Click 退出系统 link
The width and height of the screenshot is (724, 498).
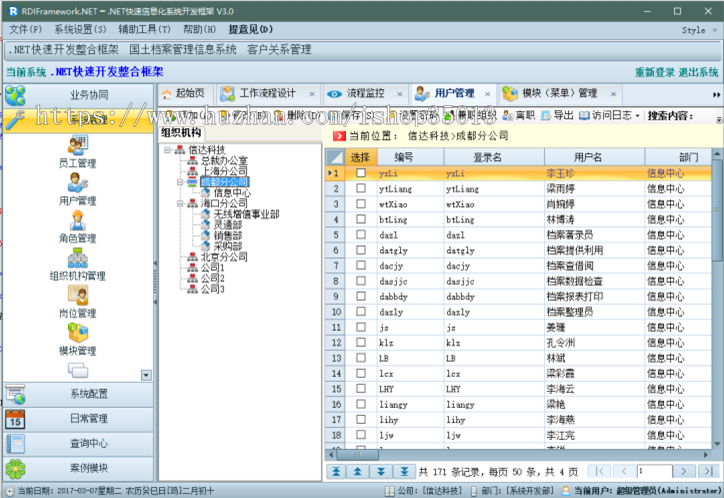click(699, 72)
